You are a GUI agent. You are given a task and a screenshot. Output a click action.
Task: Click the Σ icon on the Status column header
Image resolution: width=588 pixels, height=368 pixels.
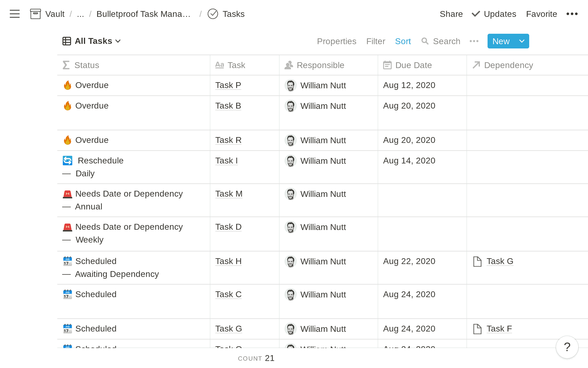(66, 65)
